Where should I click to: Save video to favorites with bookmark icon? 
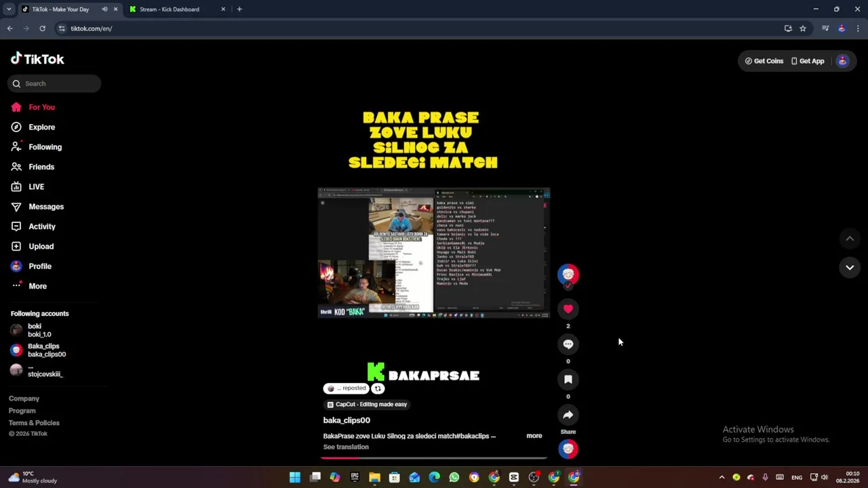click(x=568, y=380)
